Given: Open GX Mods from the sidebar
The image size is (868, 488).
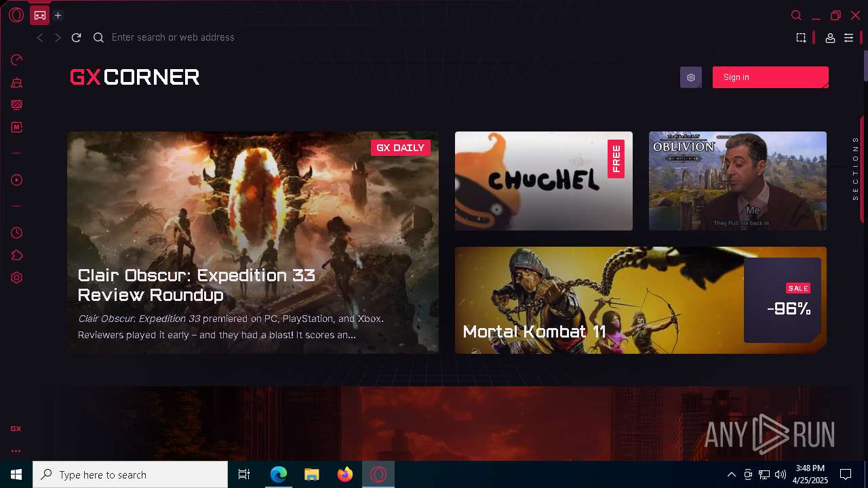Looking at the screenshot, I should pyautogui.click(x=17, y=127).
